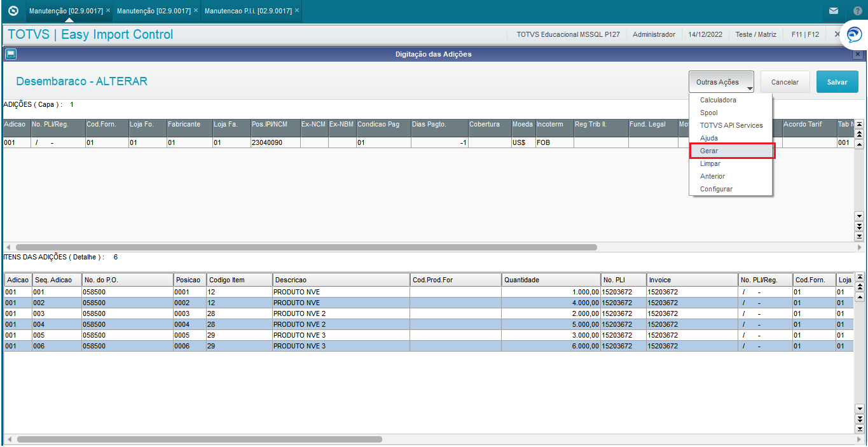
Task: Click the Adições capa horizontal scrollbar thumb
Action: [x=306, y=247]
